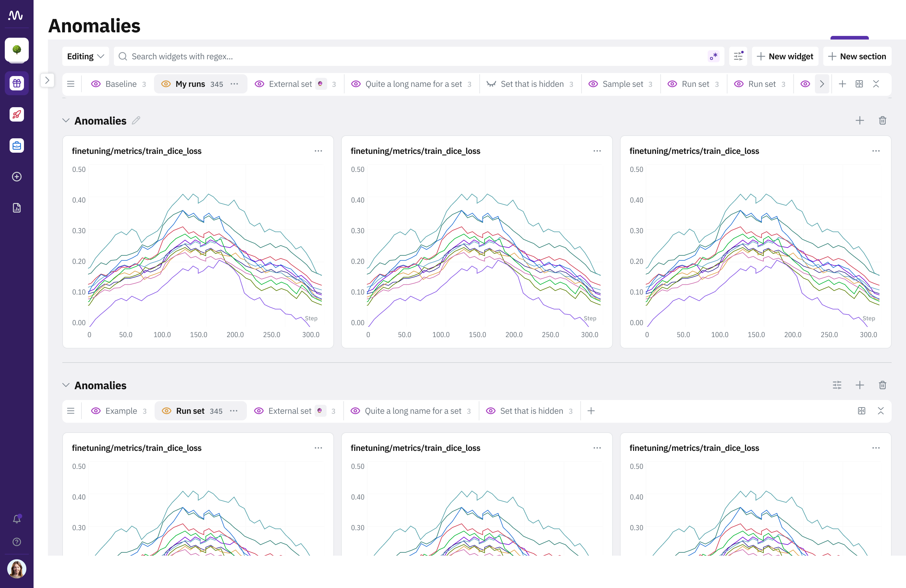Select the Baseline run set tab
The height and width of the screenshot is (588, 906).
tap(118, 84)
